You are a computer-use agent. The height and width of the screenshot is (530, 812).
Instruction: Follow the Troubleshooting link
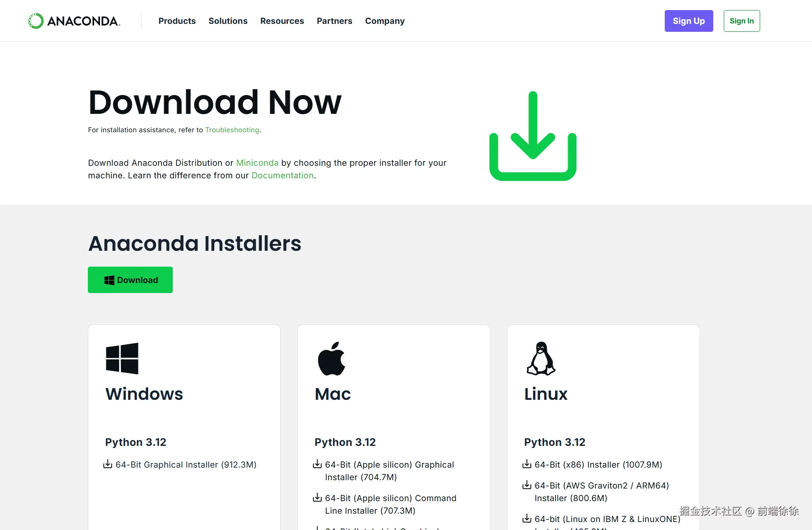(232, 130)
